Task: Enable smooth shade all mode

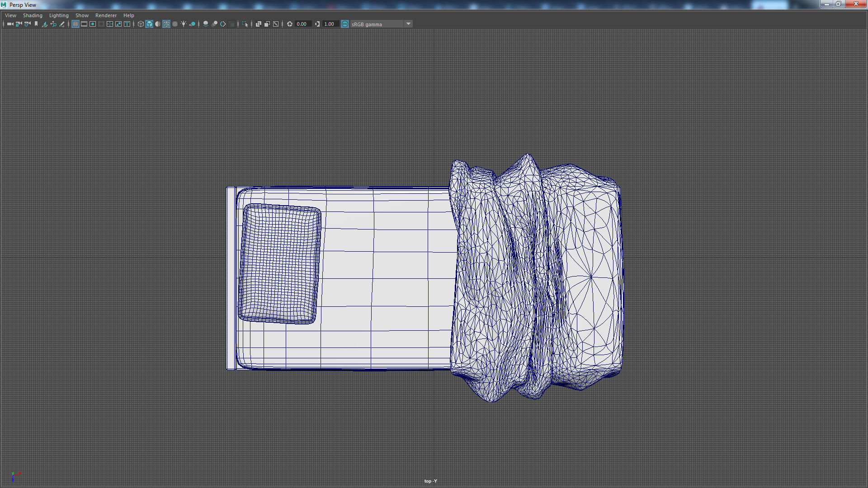Action: click(x=149, y=24)
